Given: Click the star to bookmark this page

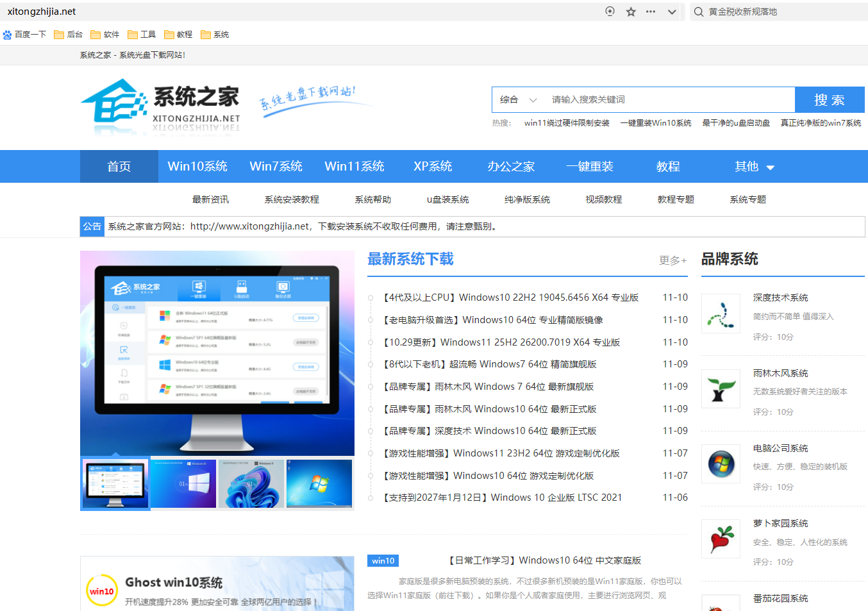Looking at the screenshot, I should 631,11.
